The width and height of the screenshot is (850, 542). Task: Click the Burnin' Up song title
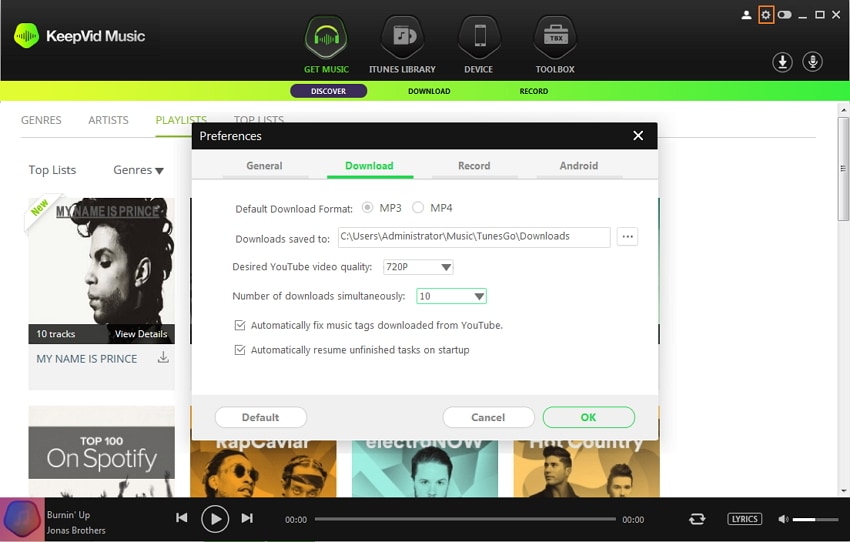coord(68,514)
